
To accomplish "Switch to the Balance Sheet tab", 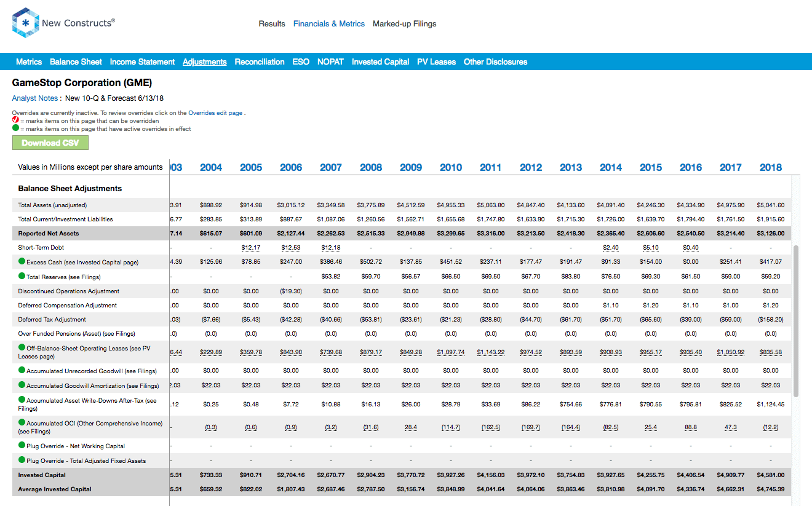I will pyautogui.click(x=76, y=62).
